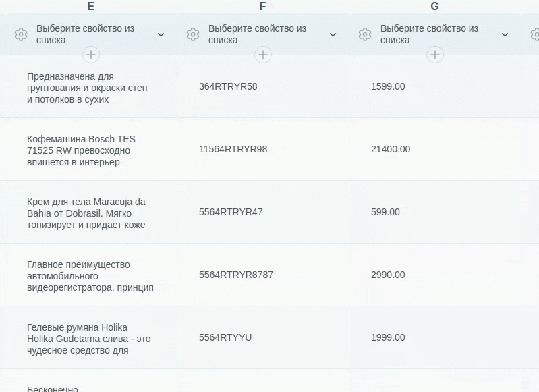The height and width of the screenshot is (392, 539).
Task: Click description 'Главное преимущество автомобильного видеорегистратора'
Action: coord(90,276)
